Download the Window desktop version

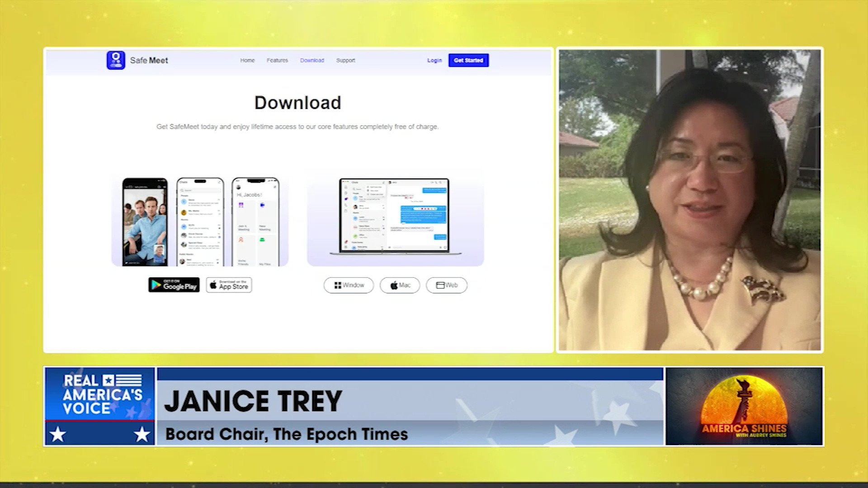tap(349, 285)
